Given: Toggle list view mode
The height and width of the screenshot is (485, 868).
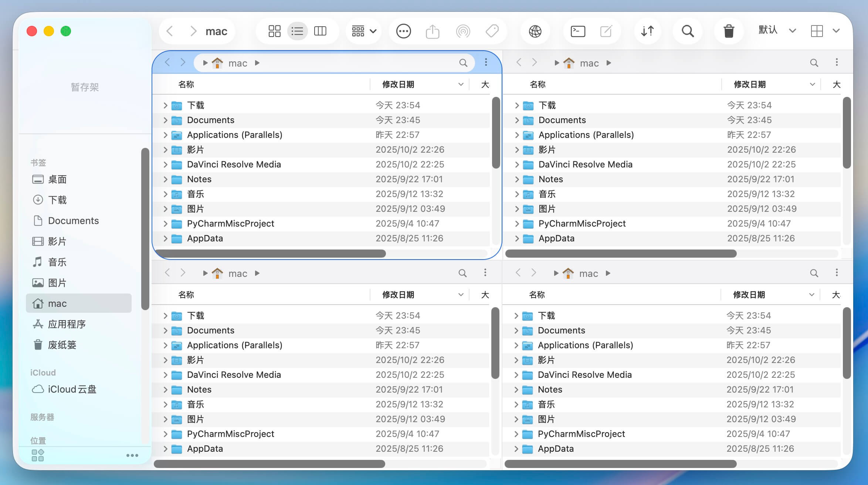Looking at the screenshot, I should (297, 31).
